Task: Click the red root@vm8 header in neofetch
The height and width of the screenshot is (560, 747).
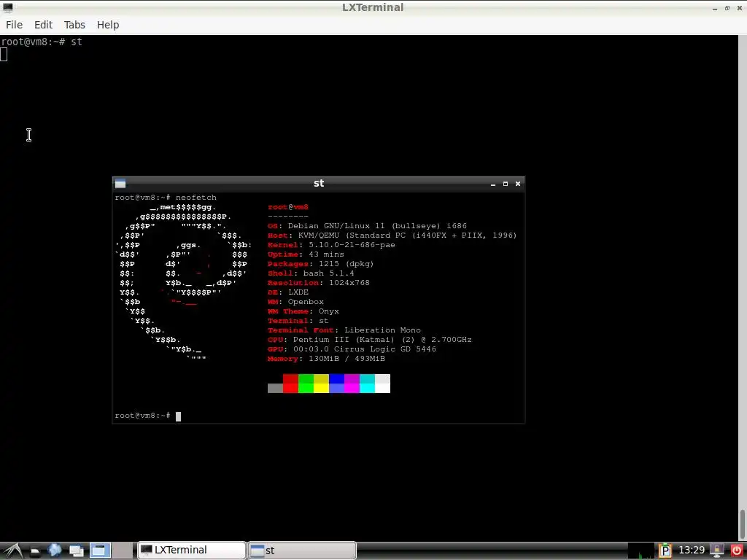Action: point(288,207)
